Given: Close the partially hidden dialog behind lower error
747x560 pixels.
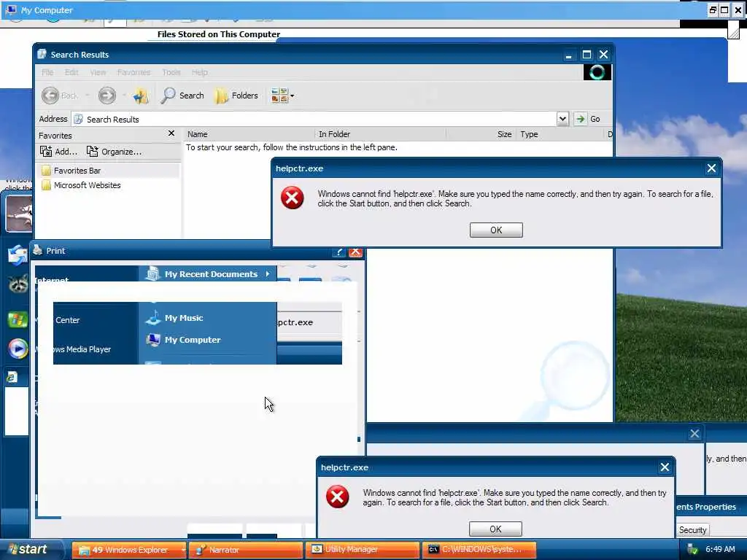Looking at the screenshot, I should 694,433.
